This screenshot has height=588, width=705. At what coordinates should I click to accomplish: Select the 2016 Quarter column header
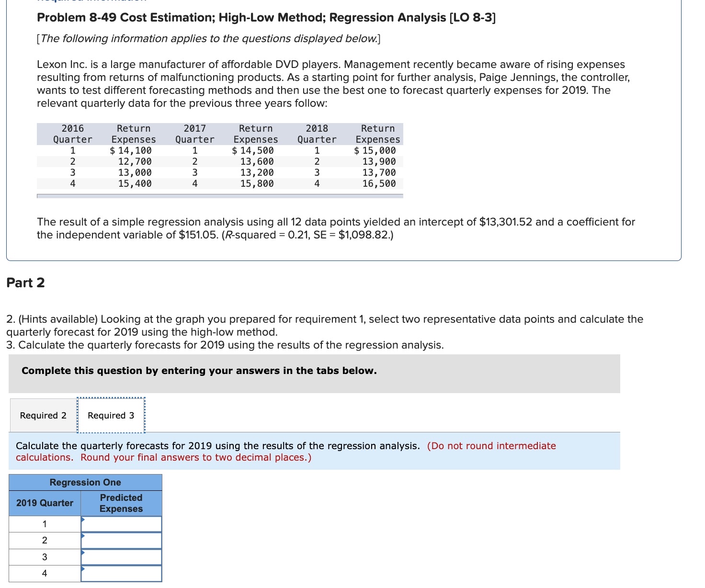[x=72, y=134]
